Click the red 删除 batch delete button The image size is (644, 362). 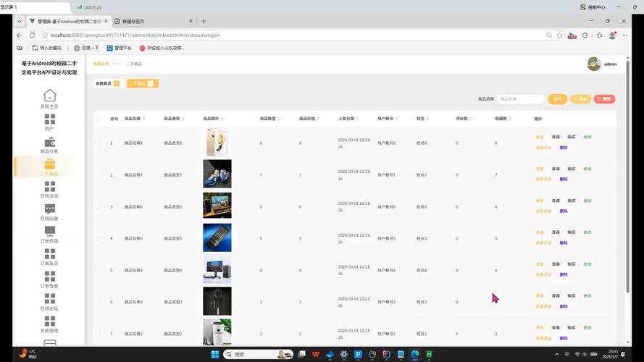pyautogui.click(x=604, y=99)
